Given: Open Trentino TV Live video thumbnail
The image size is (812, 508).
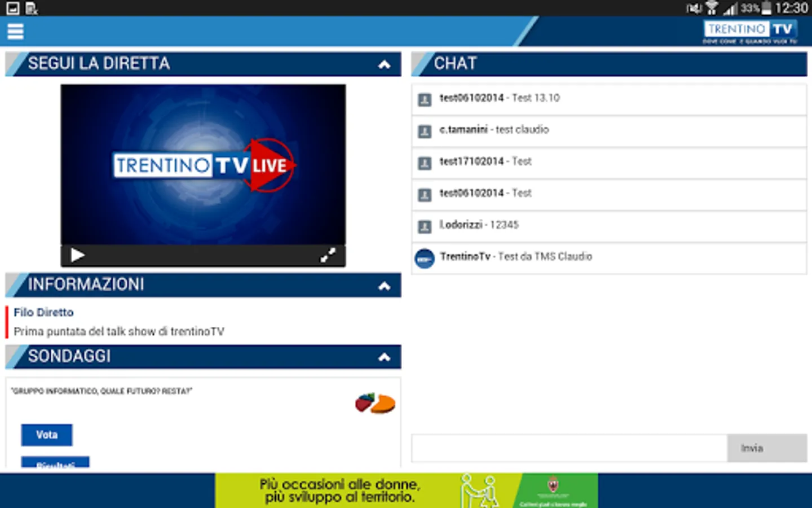Looking at the screenshot, I should 203,165.
